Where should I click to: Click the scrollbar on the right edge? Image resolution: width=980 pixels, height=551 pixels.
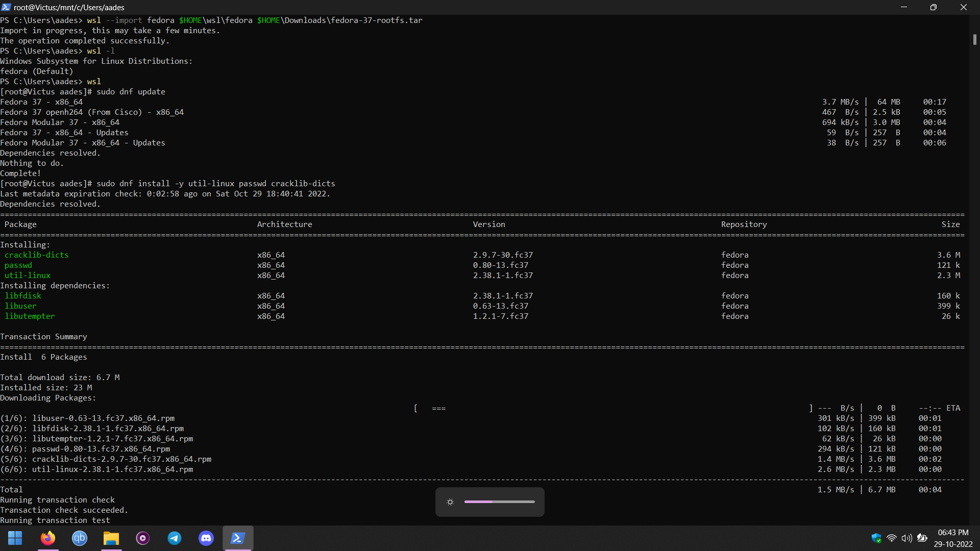coord(975,39)
